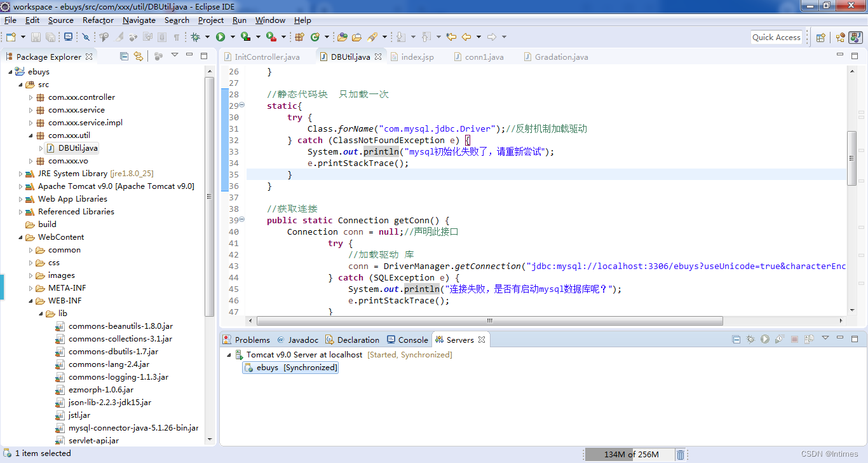Image resolution: width=868 pixels, height=463 pixels.
Task: Fold the static block at line 29
Action: click(242, 106)
